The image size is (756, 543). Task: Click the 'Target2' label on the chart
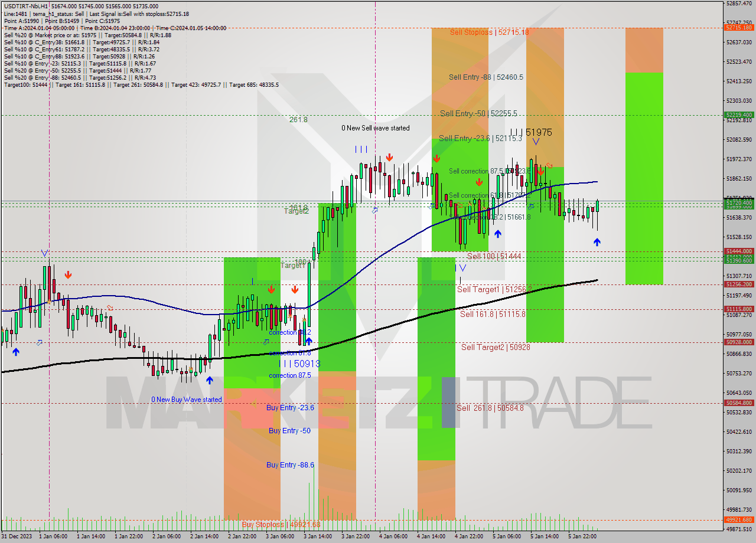click(298, 211)
